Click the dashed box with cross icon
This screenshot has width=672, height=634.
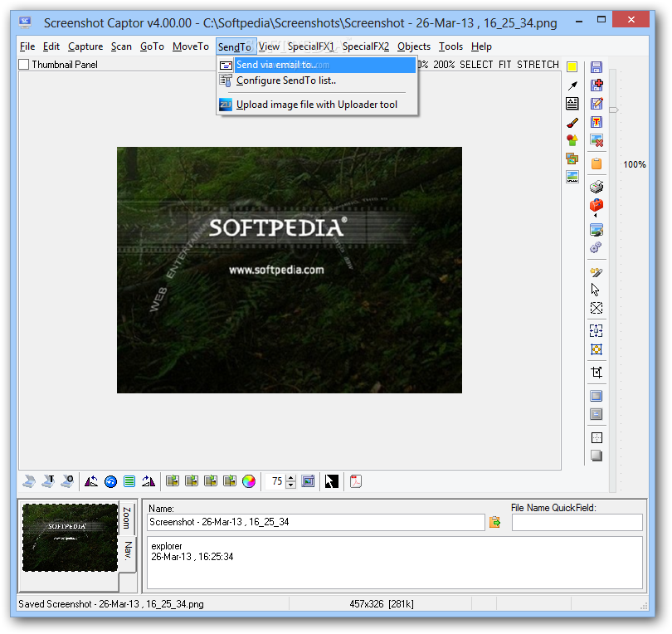597,308
